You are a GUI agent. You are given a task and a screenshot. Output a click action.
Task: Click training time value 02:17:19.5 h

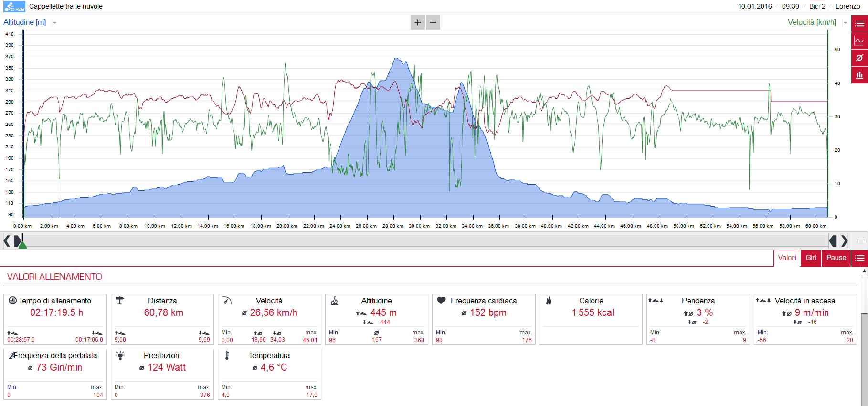56,312
